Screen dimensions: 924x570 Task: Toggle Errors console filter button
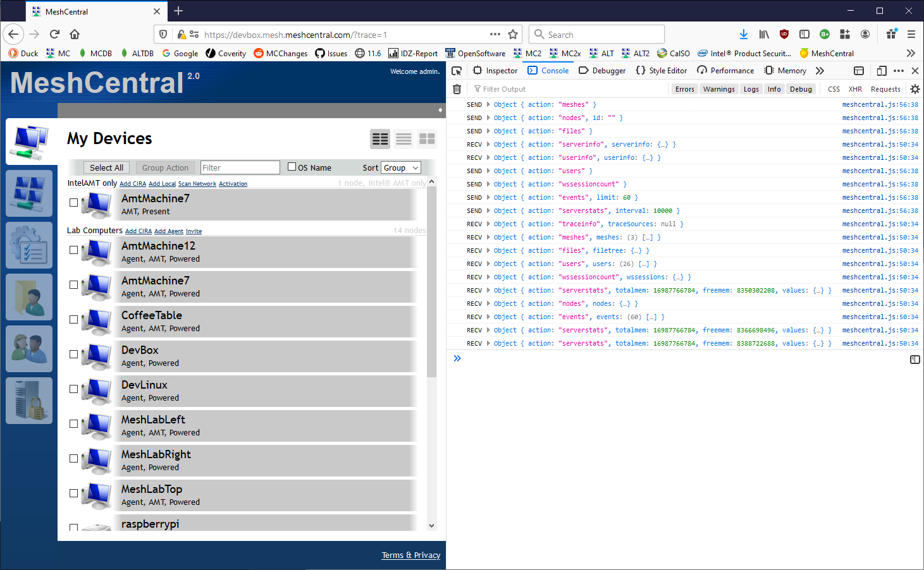[685, 89]
